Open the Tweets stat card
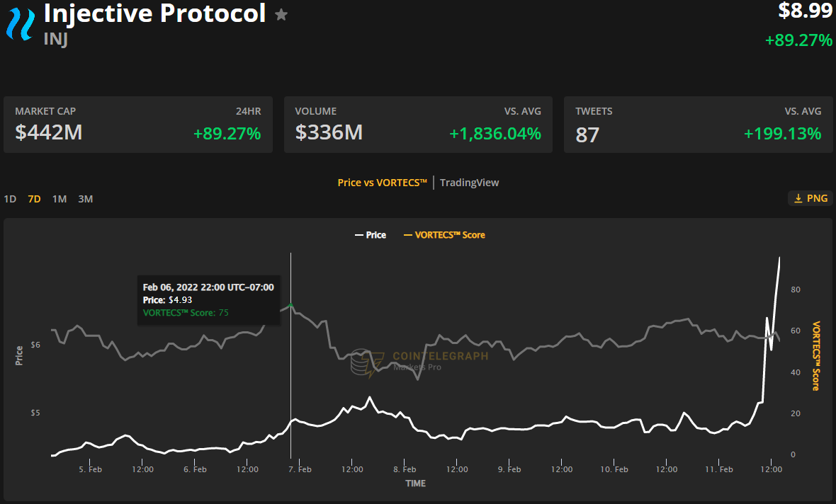This screenshot has height=504, width=836. click(x=698, y=123)
